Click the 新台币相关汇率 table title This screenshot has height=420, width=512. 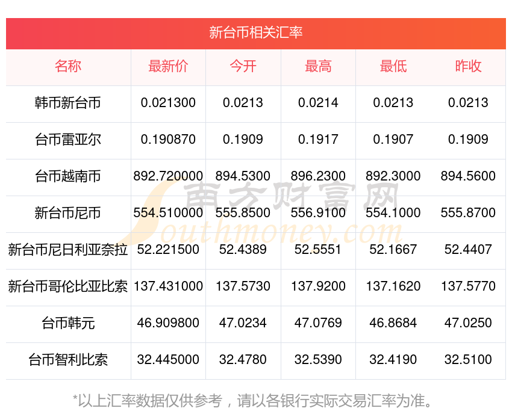point(255,32)
